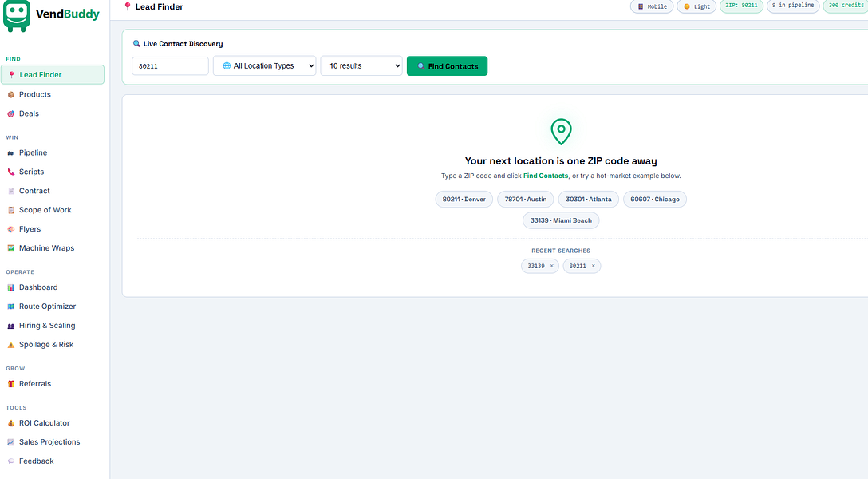Select the 78701 · Austin example chip

tap(525, 200)
